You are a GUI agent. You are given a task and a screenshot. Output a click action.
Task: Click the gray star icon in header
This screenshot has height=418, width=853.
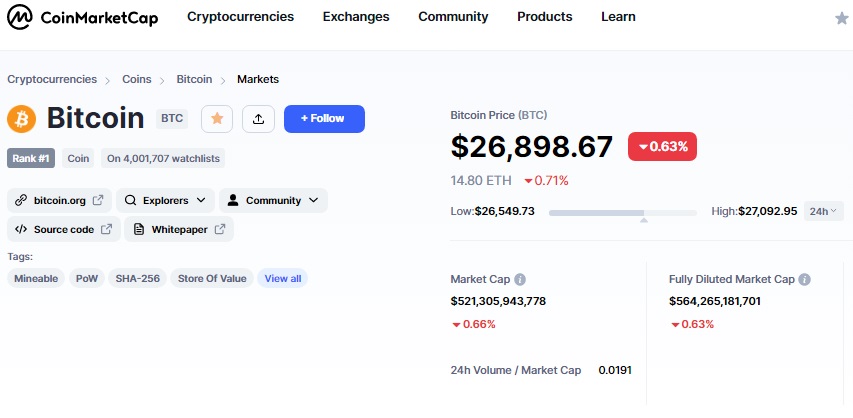click(x=842, y=19)
